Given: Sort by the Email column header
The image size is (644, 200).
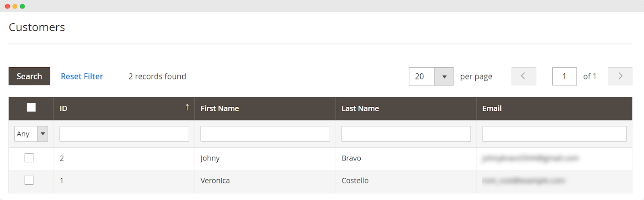Looking at the screenshot, I should point(492,108).
